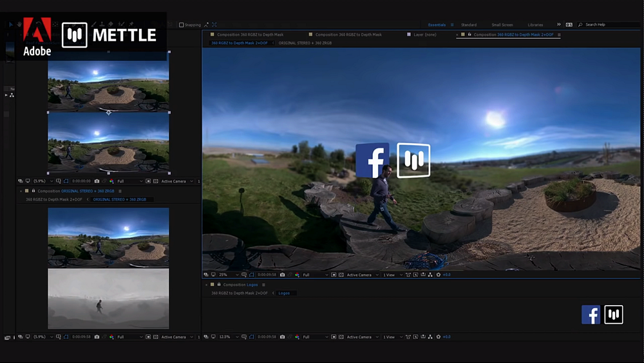
Task: Toggle transparency grid in top-left 5.9% viewer
Action: tap(155, 181)
